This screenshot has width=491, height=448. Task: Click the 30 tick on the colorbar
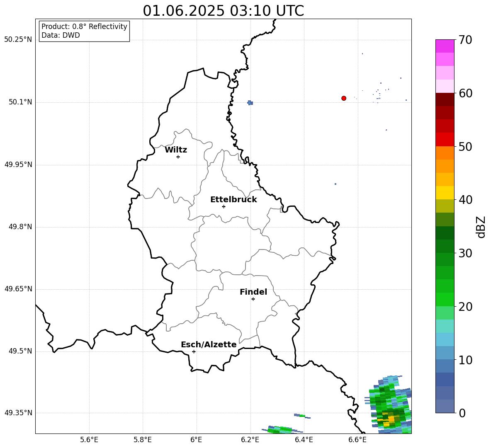coord(465,253)
